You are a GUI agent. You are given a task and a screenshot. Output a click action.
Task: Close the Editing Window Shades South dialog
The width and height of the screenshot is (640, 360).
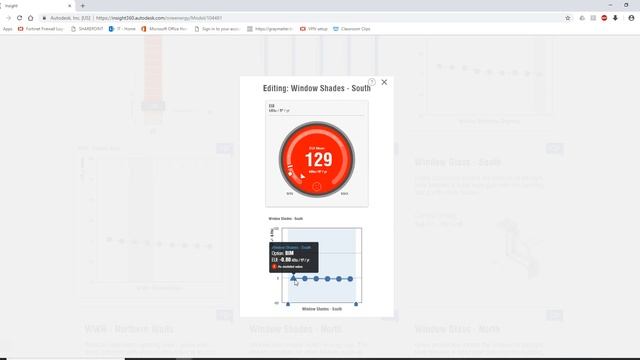tap(384, 82)
